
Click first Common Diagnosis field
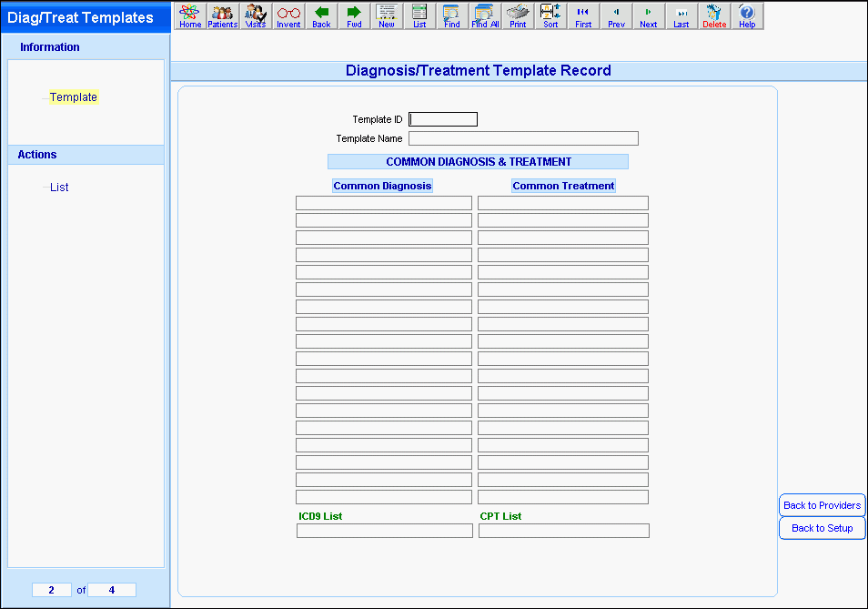384,203
